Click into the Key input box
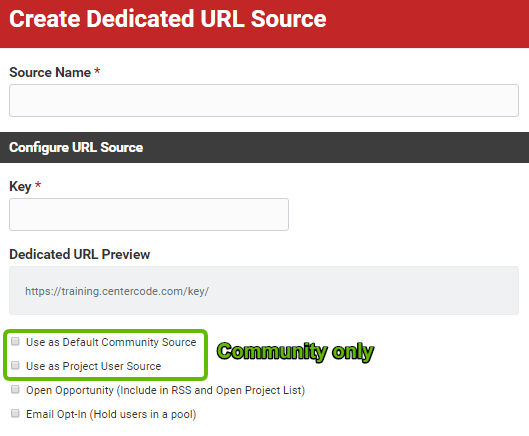 [149, 215]
